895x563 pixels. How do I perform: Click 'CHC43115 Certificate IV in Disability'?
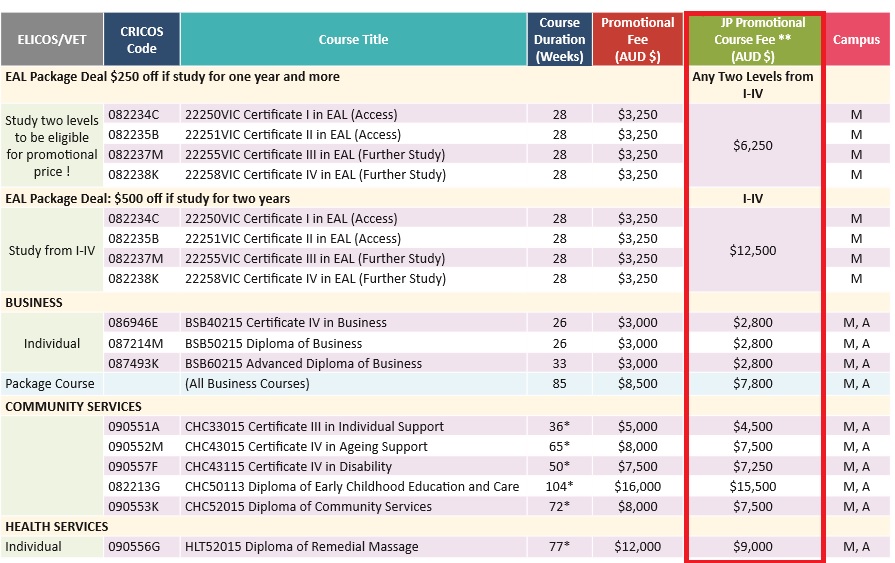(x=288, y=467)
